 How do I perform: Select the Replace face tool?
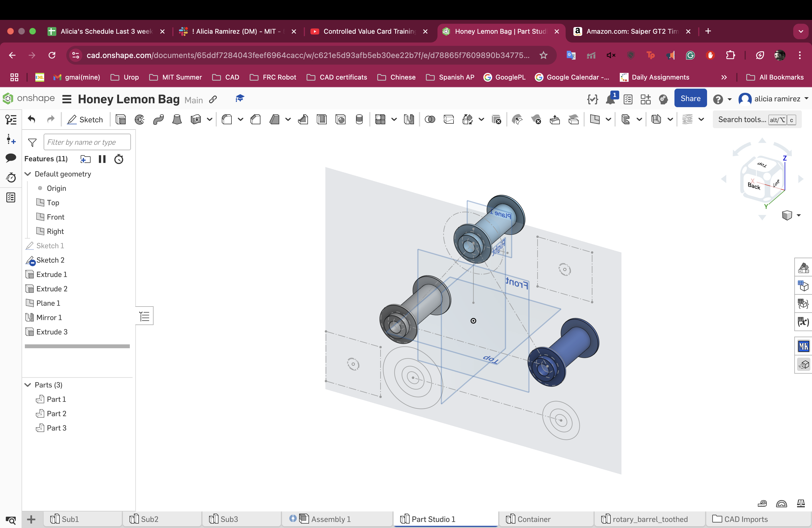pos(555,119)
